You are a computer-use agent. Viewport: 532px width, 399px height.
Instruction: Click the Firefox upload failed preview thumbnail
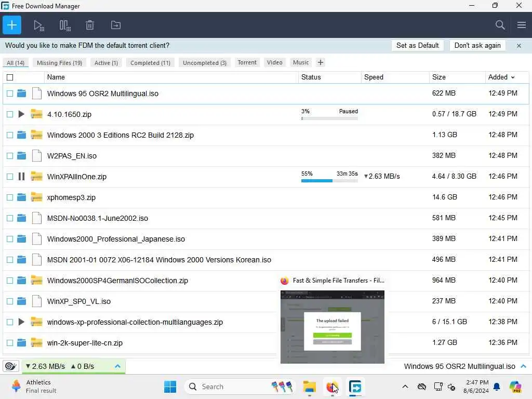click(x=332, y=327)
